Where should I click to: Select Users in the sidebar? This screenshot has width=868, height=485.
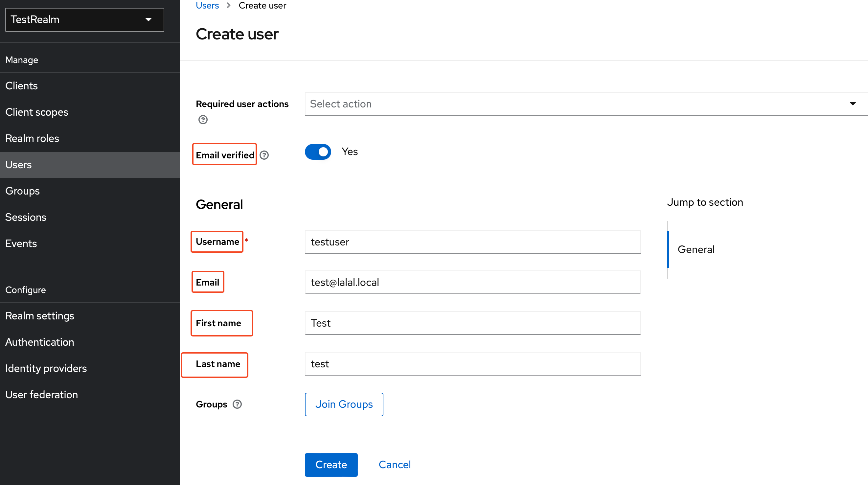[90, 165]
